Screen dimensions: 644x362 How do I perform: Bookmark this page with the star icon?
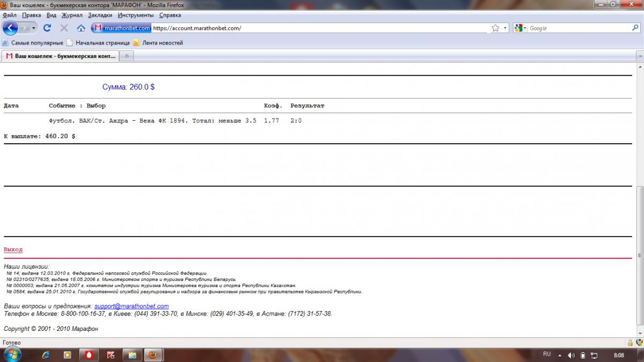tap(495, 28)
